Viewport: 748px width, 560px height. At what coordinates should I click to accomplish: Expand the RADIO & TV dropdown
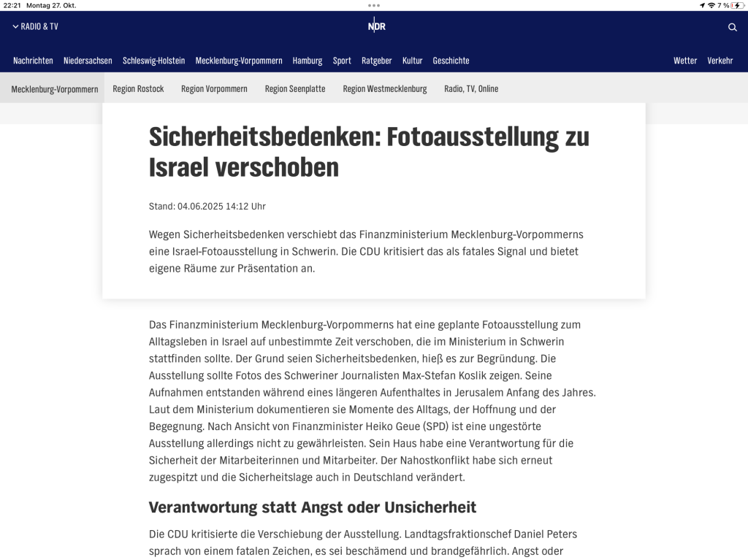[35, 26]
